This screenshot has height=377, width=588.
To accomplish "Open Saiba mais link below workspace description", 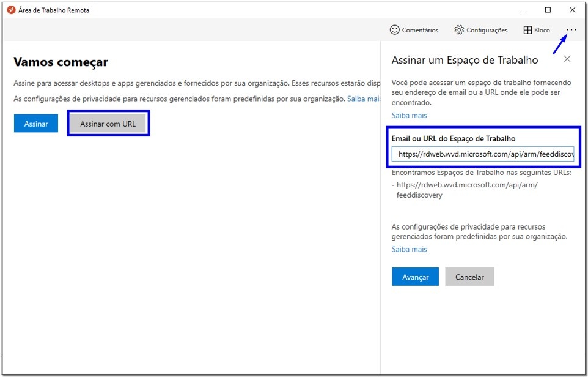I will pos(409,116).
